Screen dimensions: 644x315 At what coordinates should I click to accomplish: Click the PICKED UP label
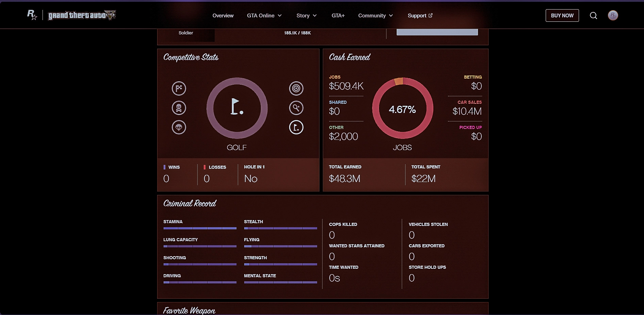(470, 128)
